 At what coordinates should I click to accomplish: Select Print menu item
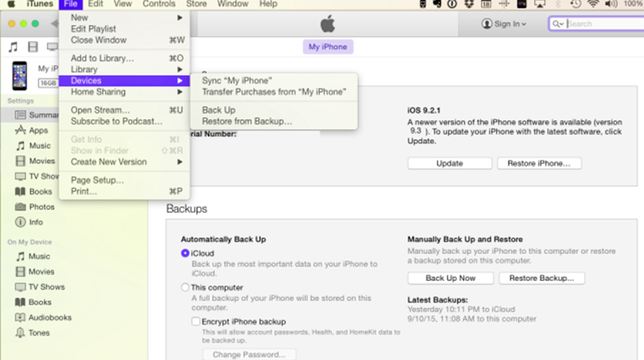point(125,191)
